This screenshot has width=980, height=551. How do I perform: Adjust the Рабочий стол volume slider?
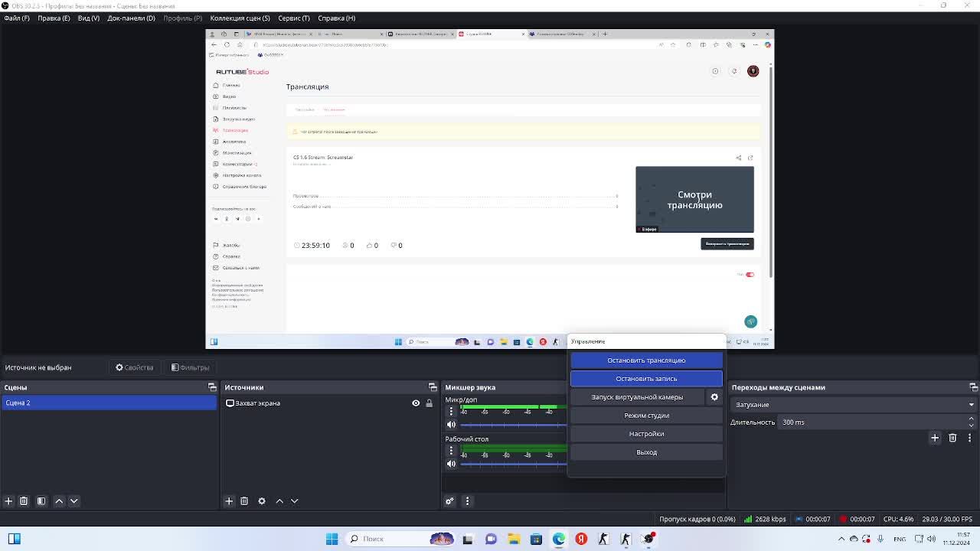(513, 464)
